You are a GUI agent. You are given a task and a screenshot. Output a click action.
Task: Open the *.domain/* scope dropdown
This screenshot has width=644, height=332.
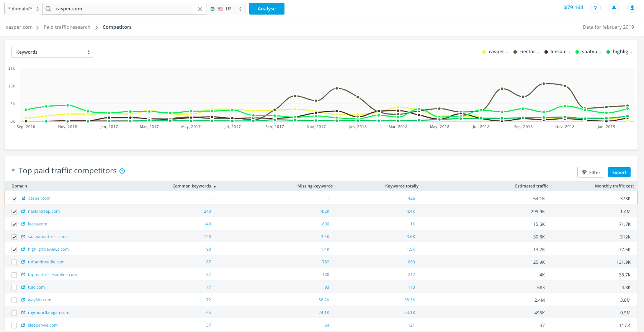(x=23, y=9)
